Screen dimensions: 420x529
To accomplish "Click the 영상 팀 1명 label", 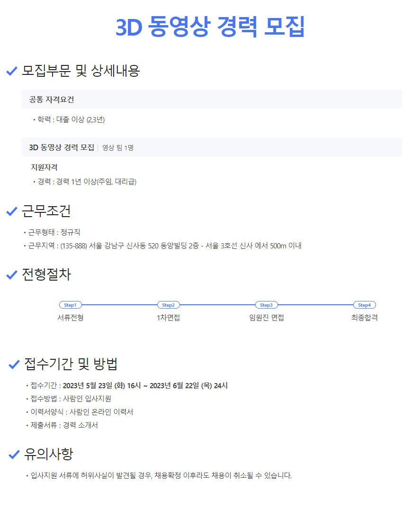I will (x=118, y=147).
